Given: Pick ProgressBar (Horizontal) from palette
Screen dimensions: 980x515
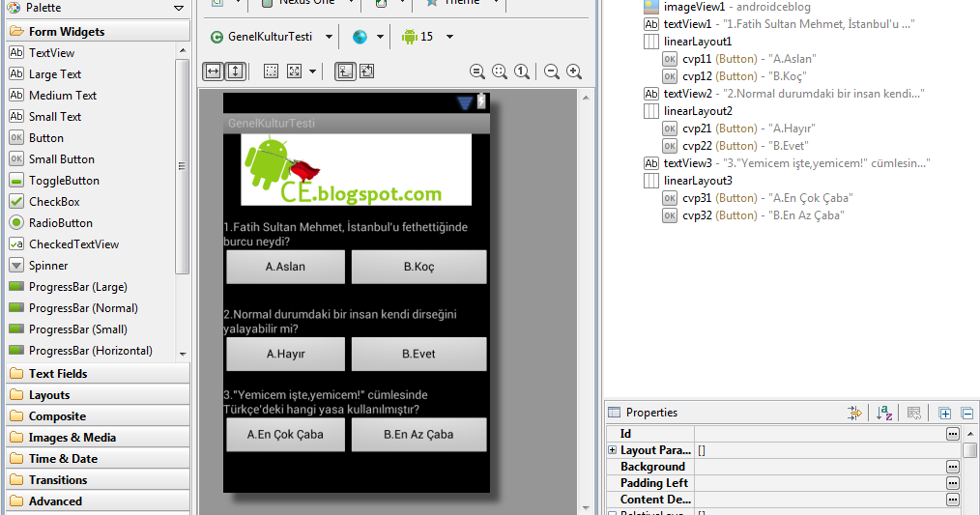Looking at the screenshot, I should coord(91,351).
